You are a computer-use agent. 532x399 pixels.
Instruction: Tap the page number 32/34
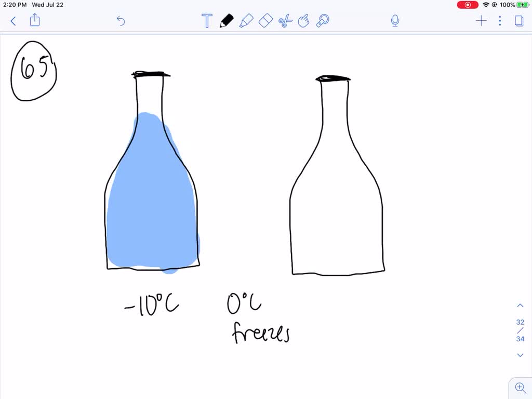click(x=520, y=329)
